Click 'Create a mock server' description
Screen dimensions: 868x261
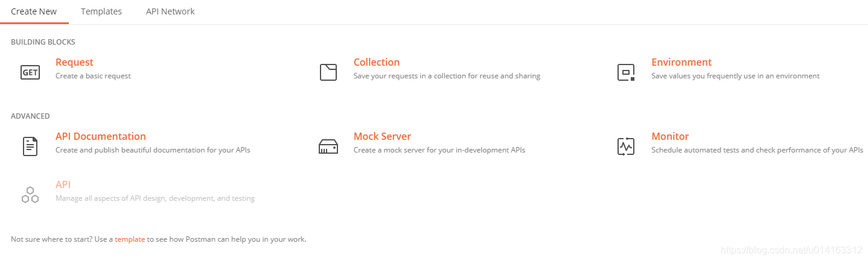click(439, 150)
